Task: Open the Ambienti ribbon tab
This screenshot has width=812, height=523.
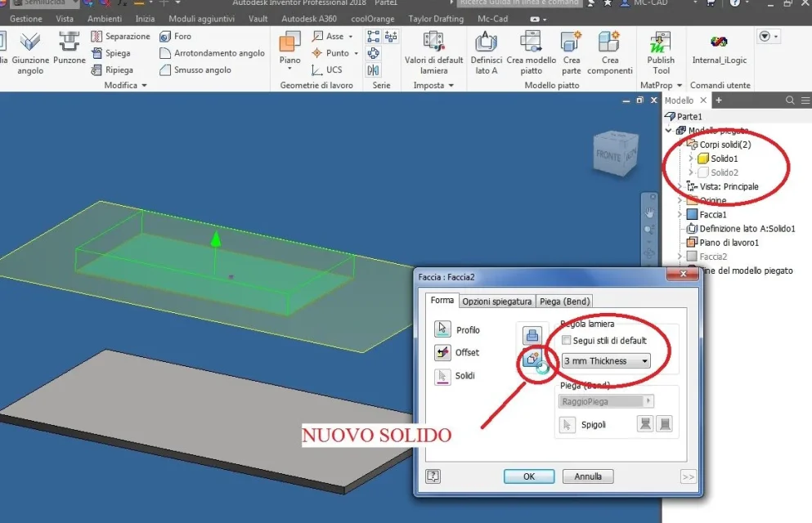Action: point(105,19)
